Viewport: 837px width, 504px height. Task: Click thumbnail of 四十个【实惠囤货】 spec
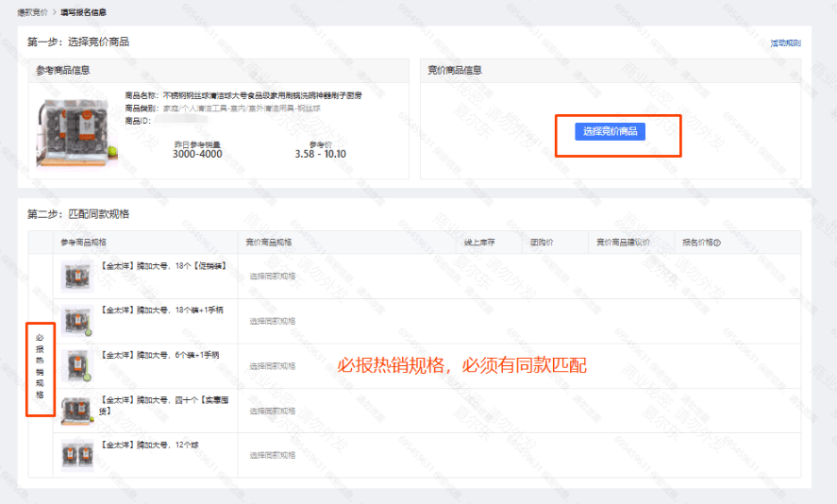coord(76,410)
